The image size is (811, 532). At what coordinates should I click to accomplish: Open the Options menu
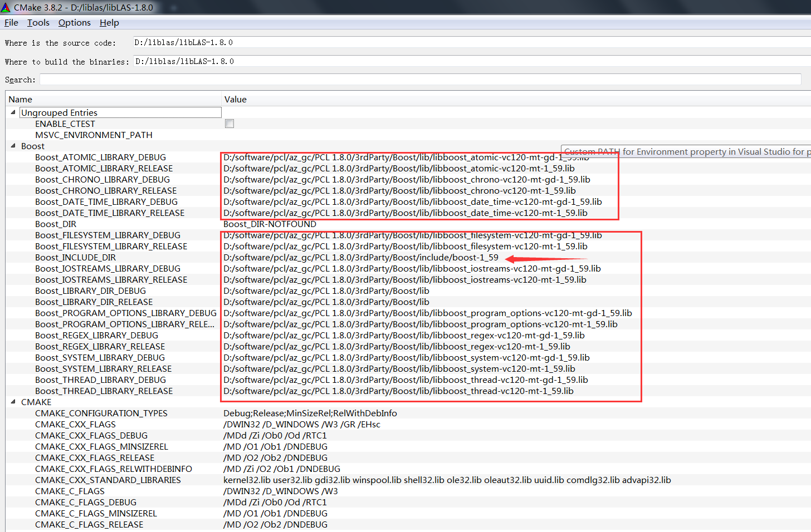click(75, 23)
